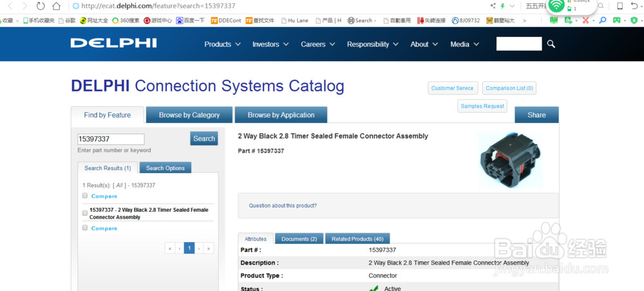This screenshot has height=291, width=644.
Task: Tick the checkbox beside result 15397337
Action: click(x=85, y=213)
